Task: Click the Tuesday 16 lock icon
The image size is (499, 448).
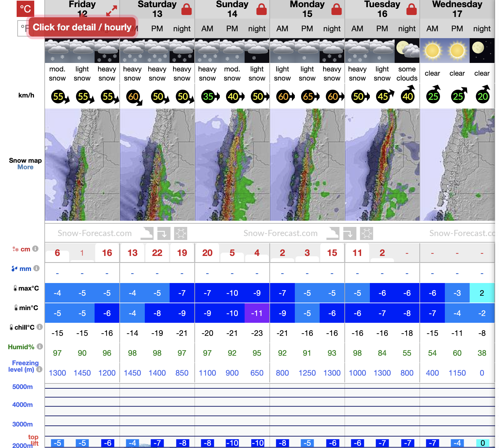Action: [x=412, y=9]
